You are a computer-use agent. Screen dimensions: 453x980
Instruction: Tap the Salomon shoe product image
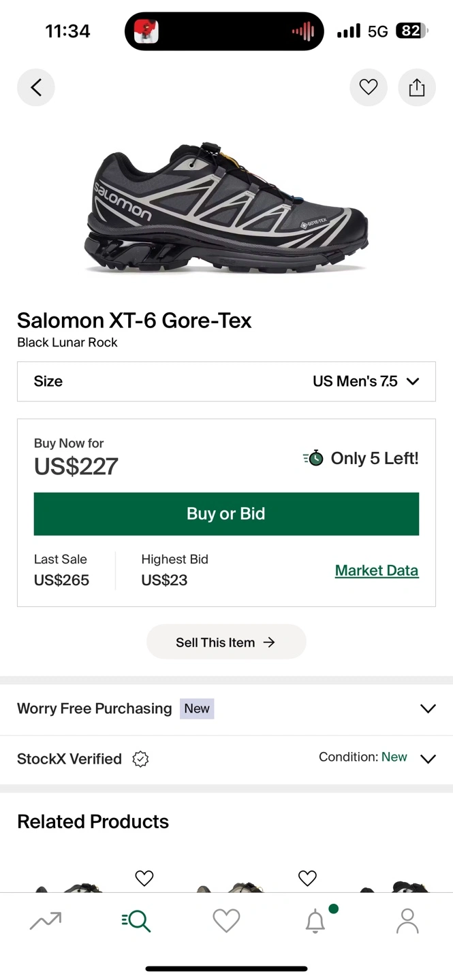[x=226, y=208]
